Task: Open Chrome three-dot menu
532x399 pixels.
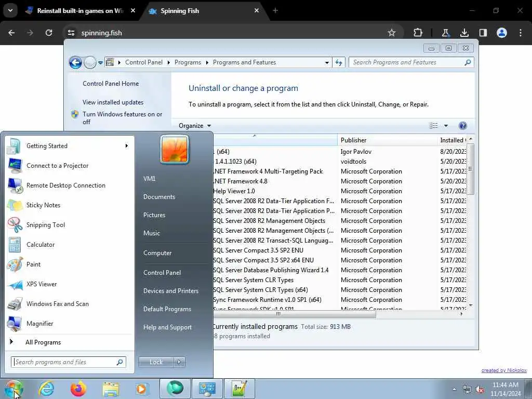Action: (521, 33)
